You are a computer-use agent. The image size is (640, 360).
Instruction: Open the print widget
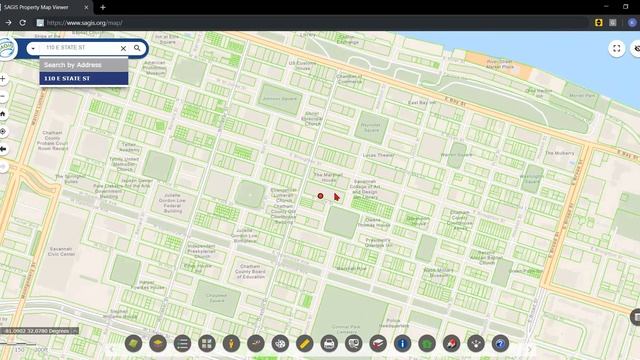pyautogui.click(x=329, y=344)
